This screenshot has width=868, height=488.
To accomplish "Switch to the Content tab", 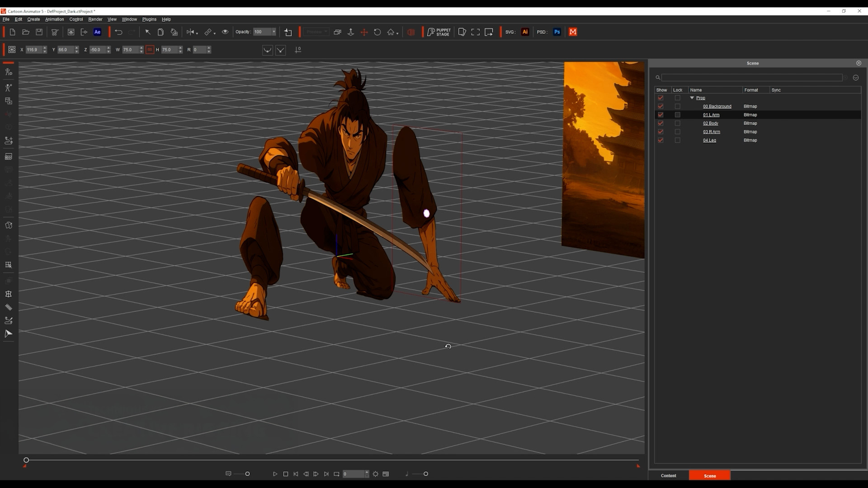I will [x=668, y=475].
